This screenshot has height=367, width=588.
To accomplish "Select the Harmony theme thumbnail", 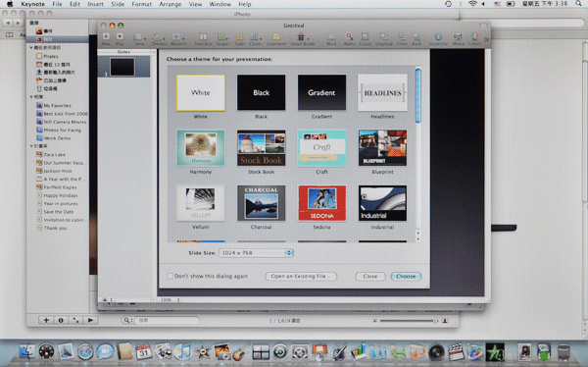I will (201, 148).
